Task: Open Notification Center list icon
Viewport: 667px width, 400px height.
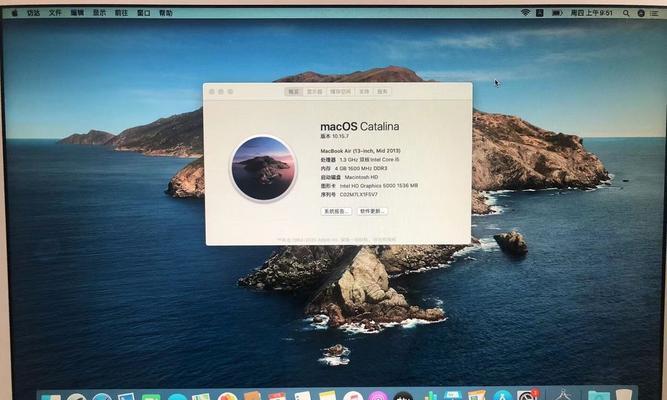Action: [654, 13]
